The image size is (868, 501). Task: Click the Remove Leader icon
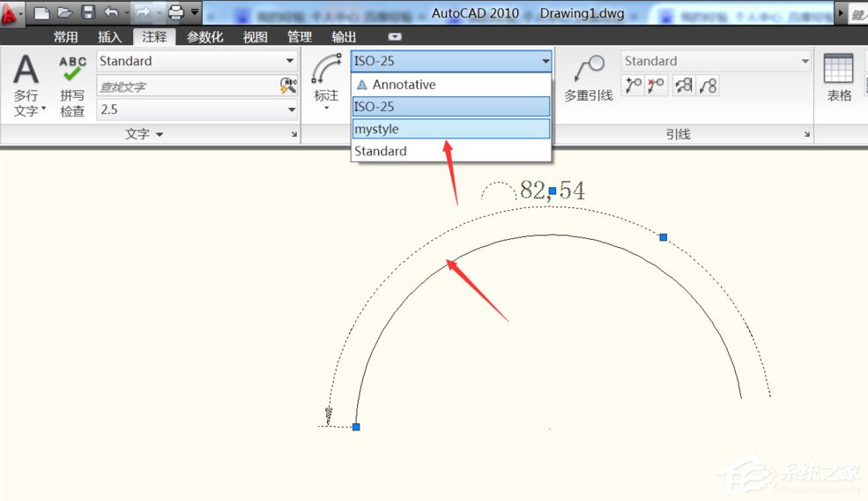[x=656, y=86]
